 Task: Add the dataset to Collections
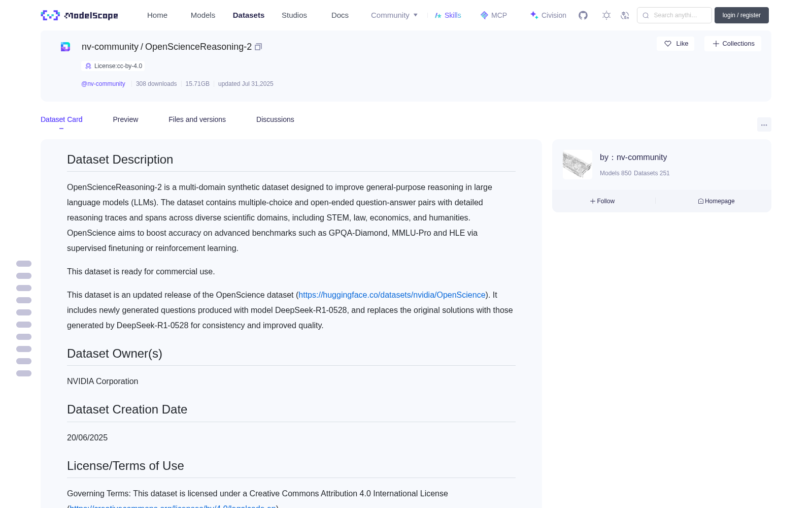(733, 44)
